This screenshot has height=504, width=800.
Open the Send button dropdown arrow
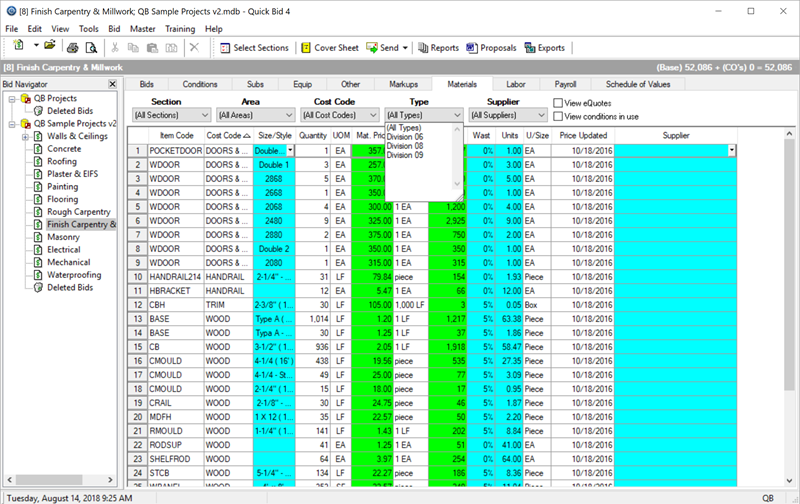pos(405,48)
